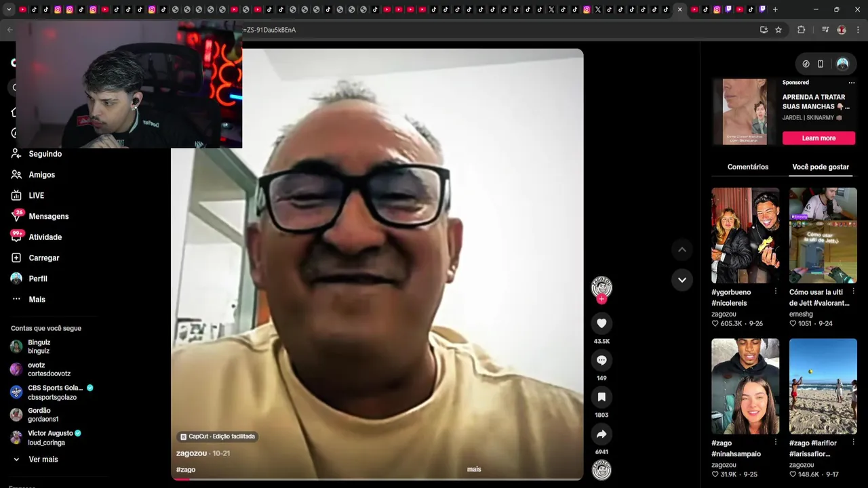Open creator avatar above the follow badge
The width and height of the screenshot is (868, 488).
[x=601, y=287]
